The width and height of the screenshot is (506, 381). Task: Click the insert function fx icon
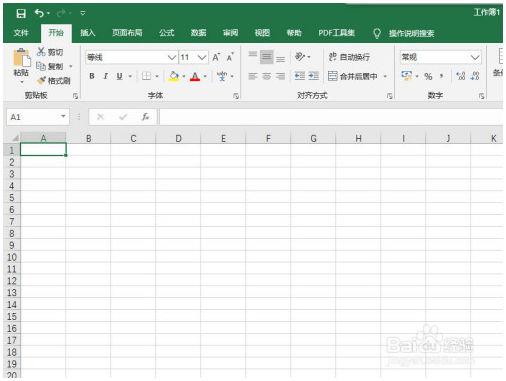(x=145, y=117)
